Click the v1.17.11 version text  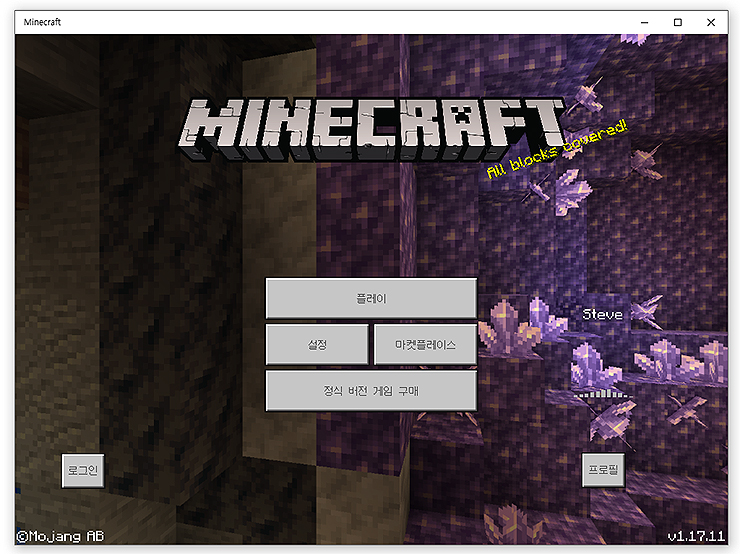click(x=696, y=536)
